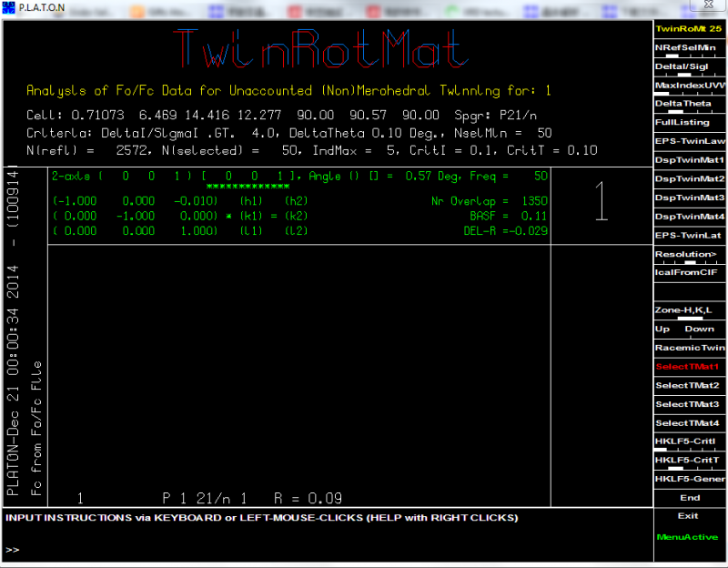
Task: Click the TwinRotMat title graphic
Action: click(321, 48)
